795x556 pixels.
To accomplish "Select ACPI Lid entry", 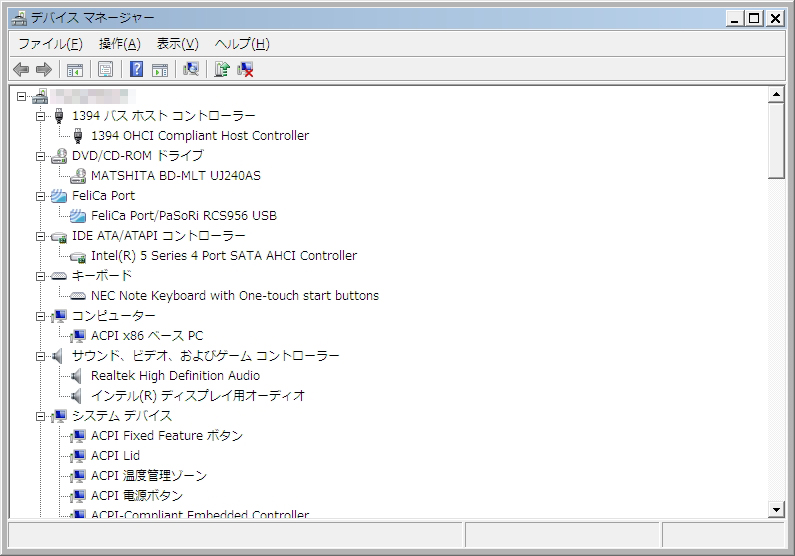I will pos(115,456).
